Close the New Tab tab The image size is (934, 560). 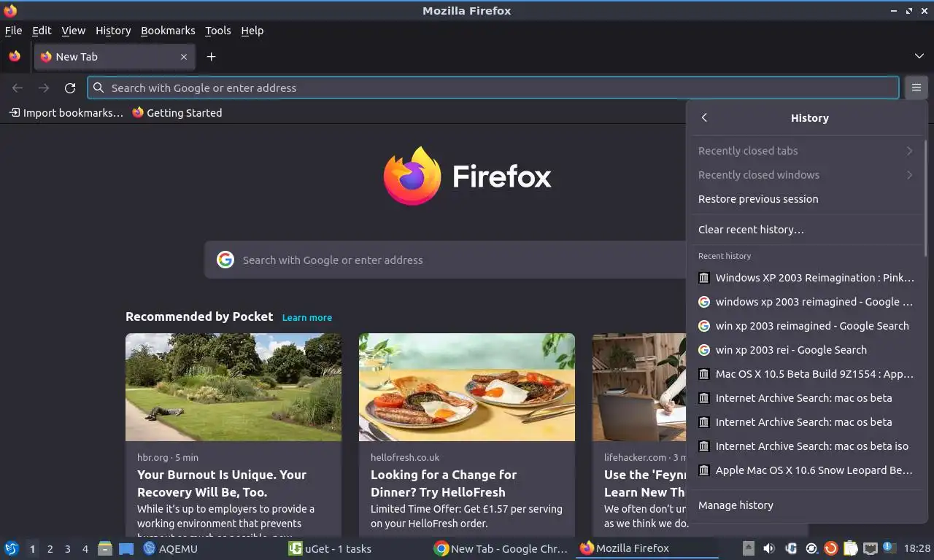point(184,57)
